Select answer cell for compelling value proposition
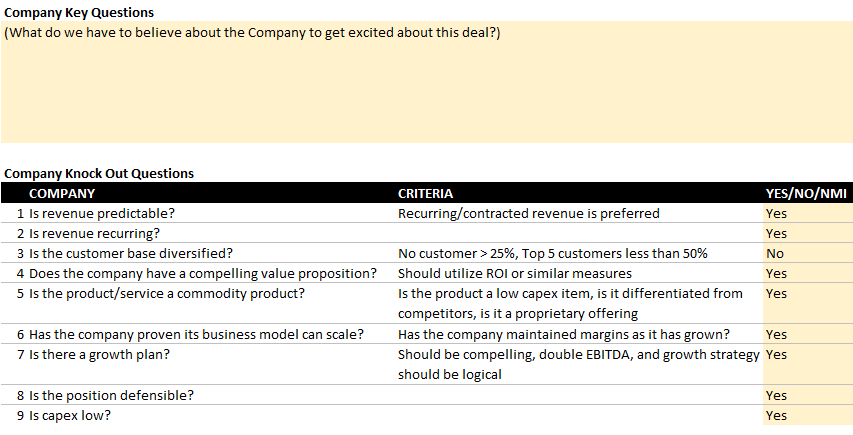Image resolution: width=853 pixels, height=435 pixels. coord(808,274)
